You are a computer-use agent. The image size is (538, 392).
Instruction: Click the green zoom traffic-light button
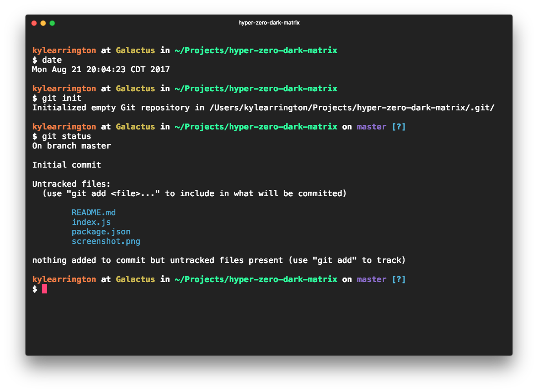pyautogui.click(x=52, y=23)
